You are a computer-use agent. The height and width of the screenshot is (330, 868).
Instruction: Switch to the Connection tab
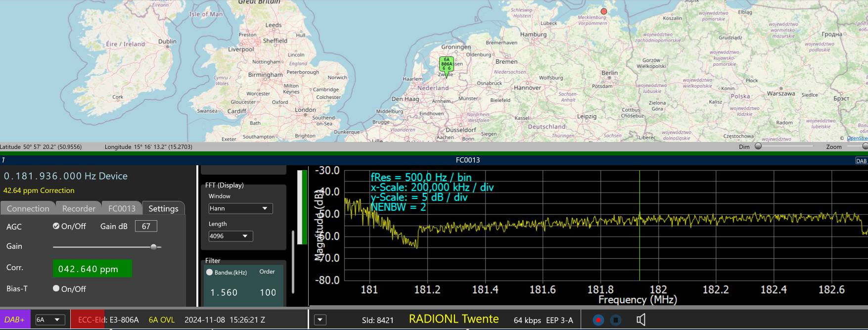pos(28,208)
